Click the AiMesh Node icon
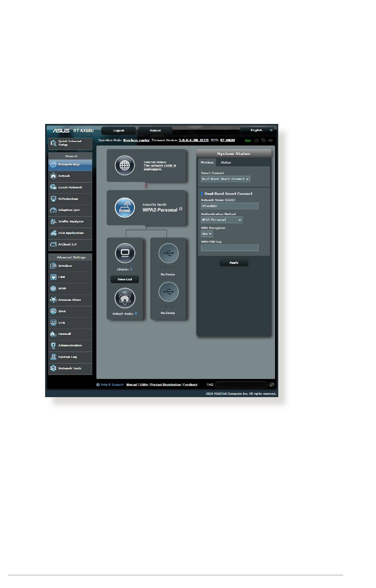This screenshot has height=588, width=376. click(125, 298)
